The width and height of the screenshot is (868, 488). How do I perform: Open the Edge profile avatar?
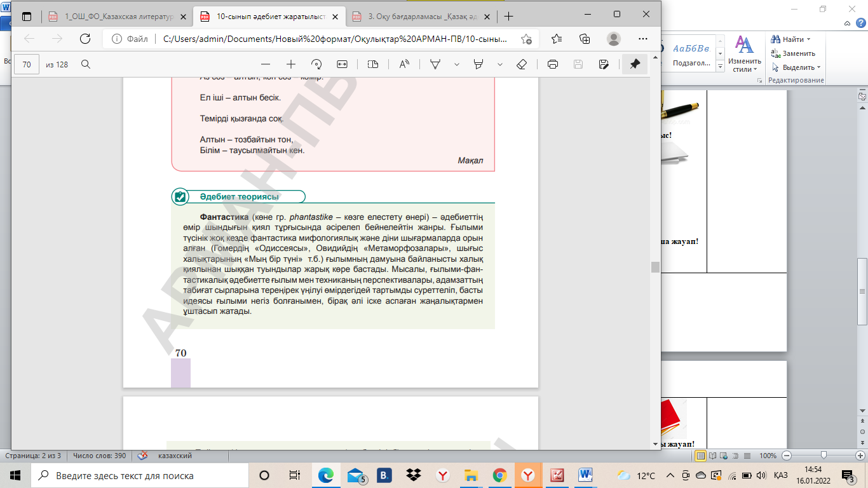[613, 39]
